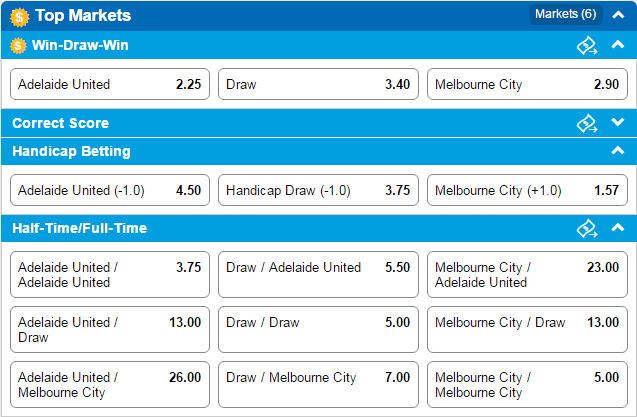The image size is (637, 417).
Task: Select Melbourne City (+1.0) at 1.57
Action: [x=527, y=190]
